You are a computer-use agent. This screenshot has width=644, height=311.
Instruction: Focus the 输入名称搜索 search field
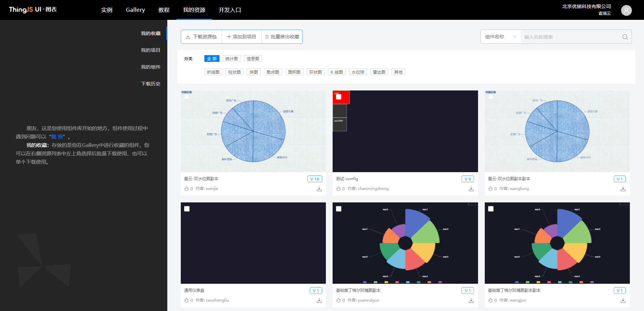[x=571, y=37]
